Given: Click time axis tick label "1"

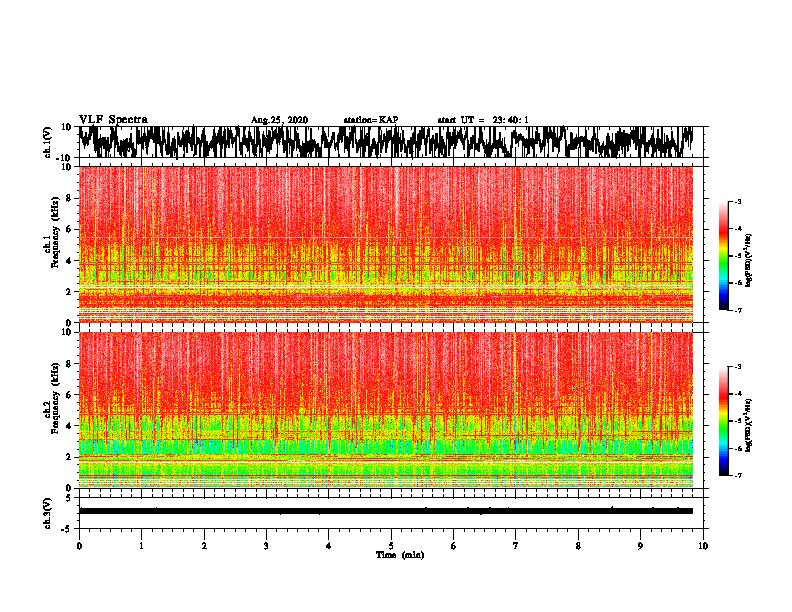Looking at the screenshot, I should point(141,546).
